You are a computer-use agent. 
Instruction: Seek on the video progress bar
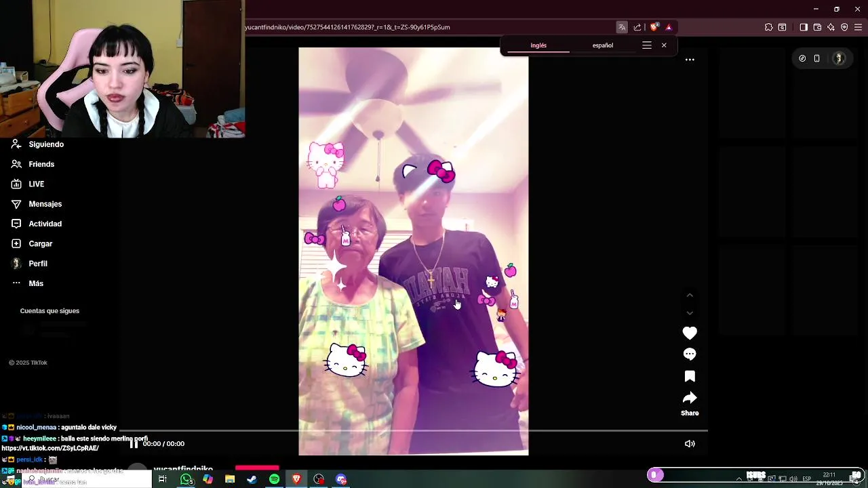coord(414,430)
